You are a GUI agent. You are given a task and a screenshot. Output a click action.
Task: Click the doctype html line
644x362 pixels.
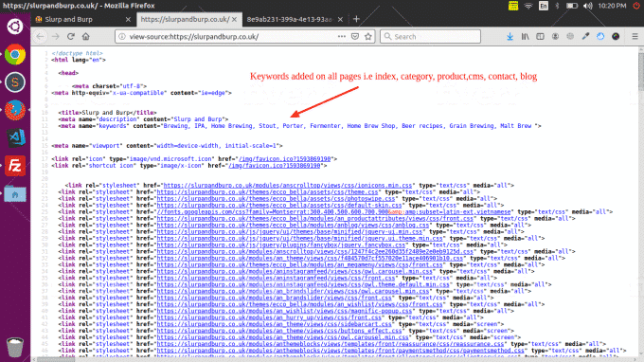(x=78, y=53)
